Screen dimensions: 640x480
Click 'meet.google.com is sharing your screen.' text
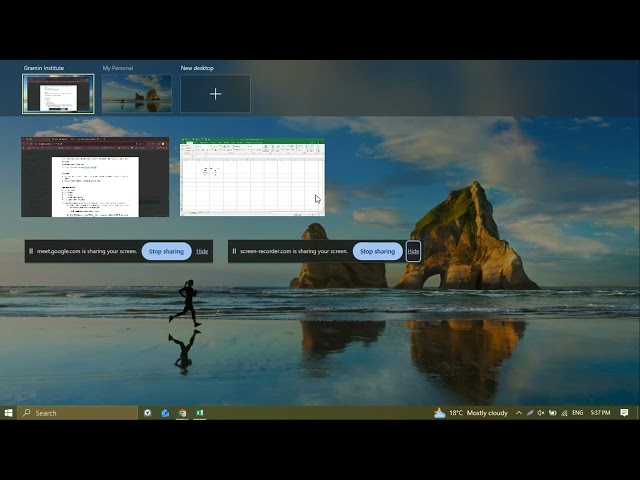(87, 251)
